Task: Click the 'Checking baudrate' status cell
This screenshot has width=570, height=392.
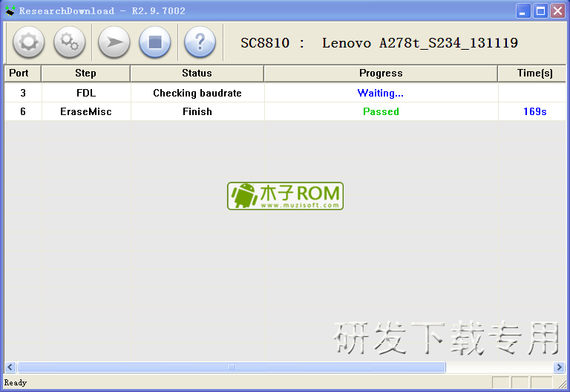Action: coord(197,93)
